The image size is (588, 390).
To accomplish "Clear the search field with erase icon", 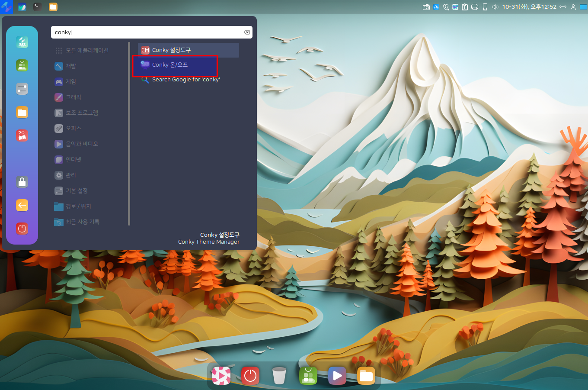I will click(x=246, y=32).
